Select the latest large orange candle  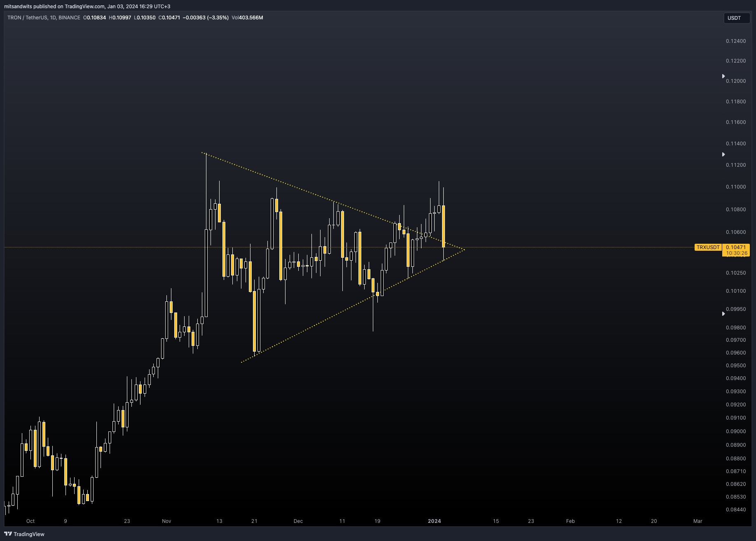pyautogui.click(x=443, y=226)
